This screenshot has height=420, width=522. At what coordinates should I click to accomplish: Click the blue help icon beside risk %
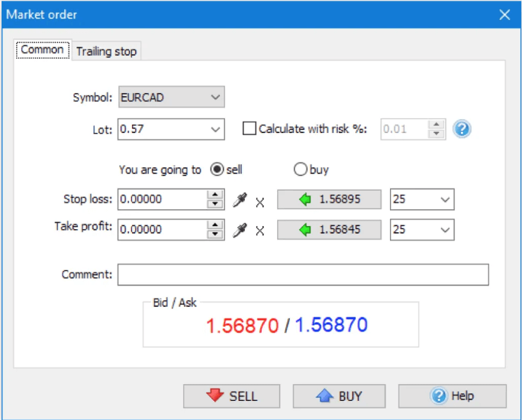461,129
